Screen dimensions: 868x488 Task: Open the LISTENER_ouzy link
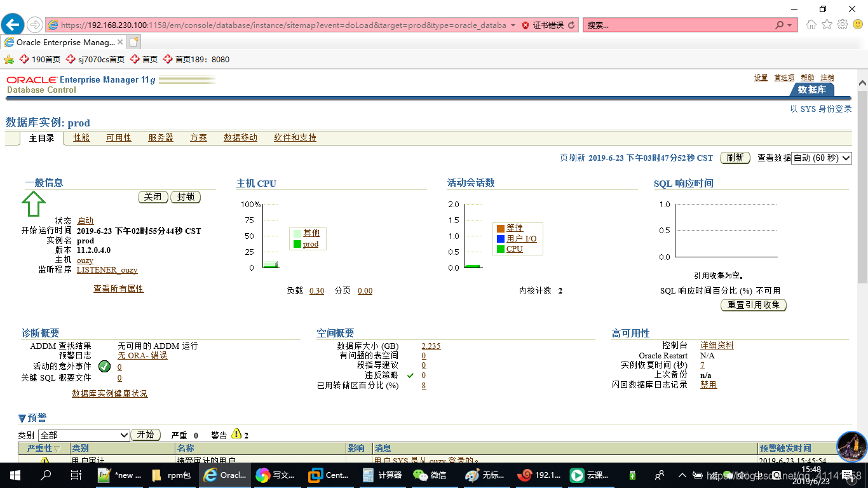(x=107, y=270)
